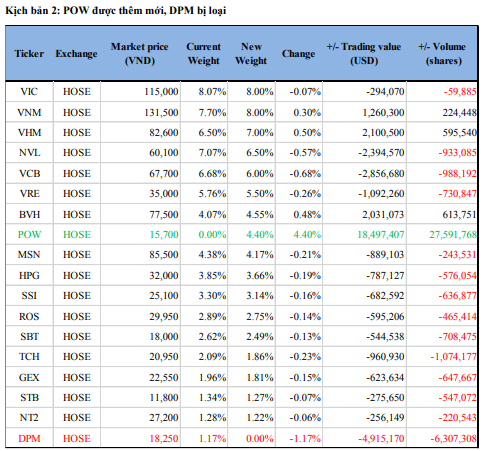Image resolution: width=483 pixels, height=451 pixels.
Task: Select ticker cell 'STB'
Action: (29, 398)
